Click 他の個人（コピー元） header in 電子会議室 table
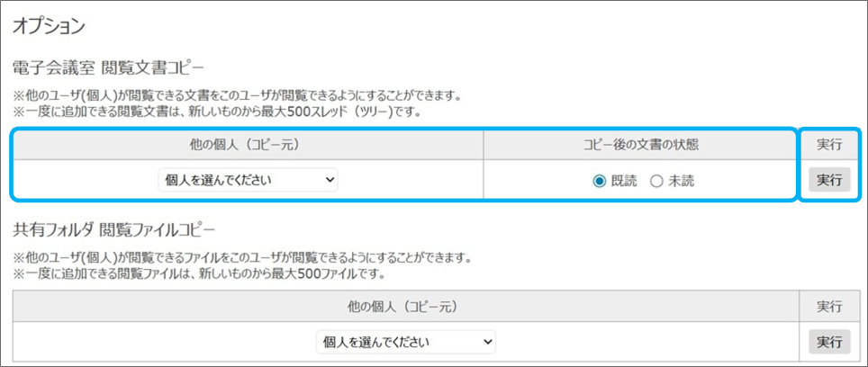This screenshot has height=367, width=868. (248, 145)
